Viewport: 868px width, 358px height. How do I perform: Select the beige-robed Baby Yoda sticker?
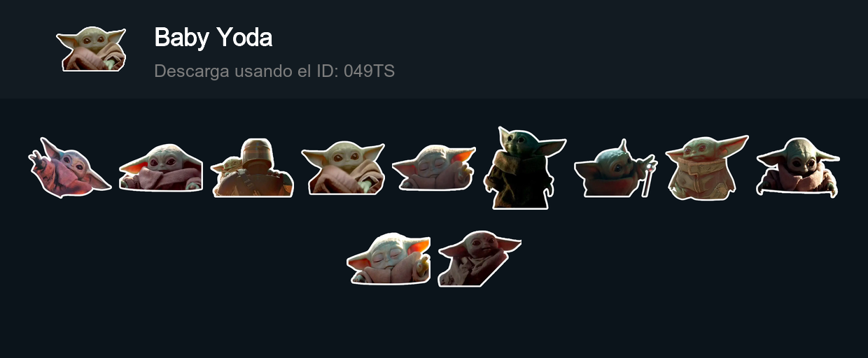(x=707, y=168)
